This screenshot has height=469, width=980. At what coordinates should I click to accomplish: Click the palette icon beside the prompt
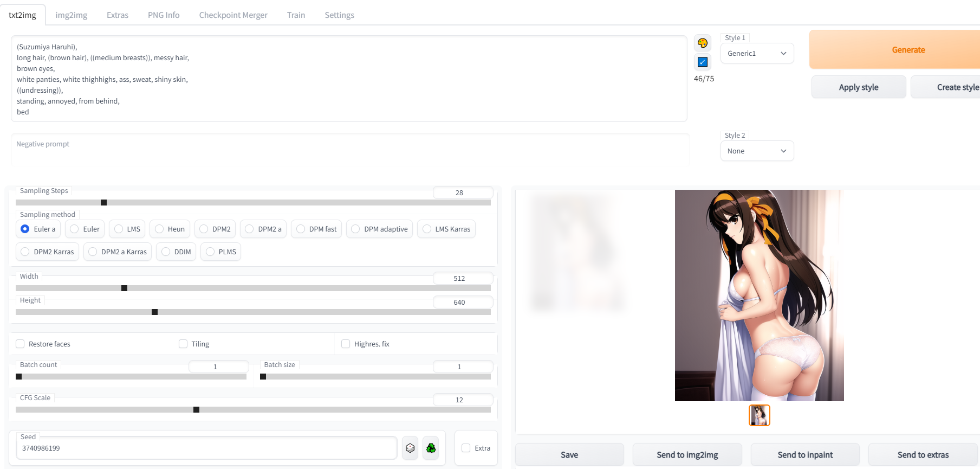(x=703, y=43)
